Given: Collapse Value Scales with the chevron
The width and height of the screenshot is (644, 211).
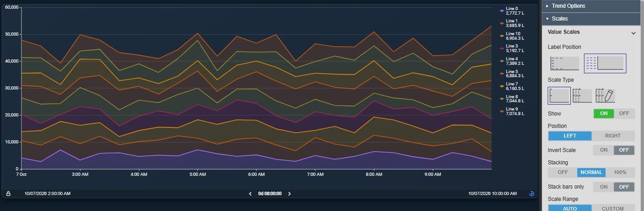Looking at the screenshot, I should pos(633,33).
